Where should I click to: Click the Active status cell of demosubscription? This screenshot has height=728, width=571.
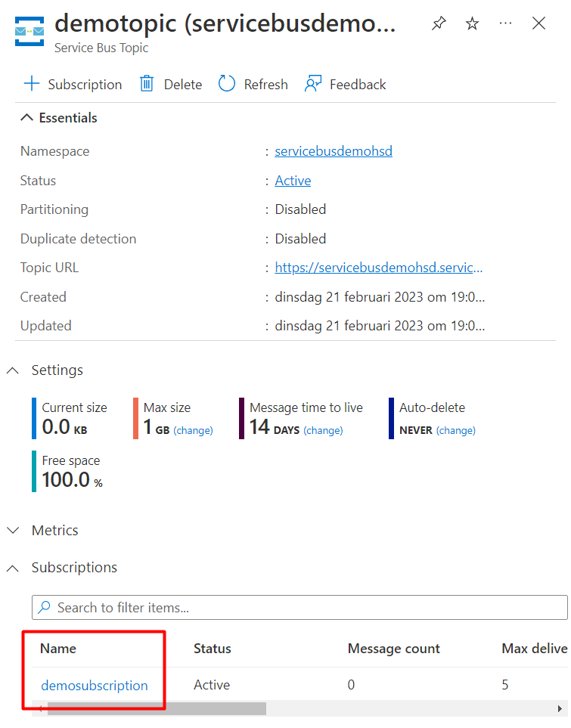click(212, 685)
